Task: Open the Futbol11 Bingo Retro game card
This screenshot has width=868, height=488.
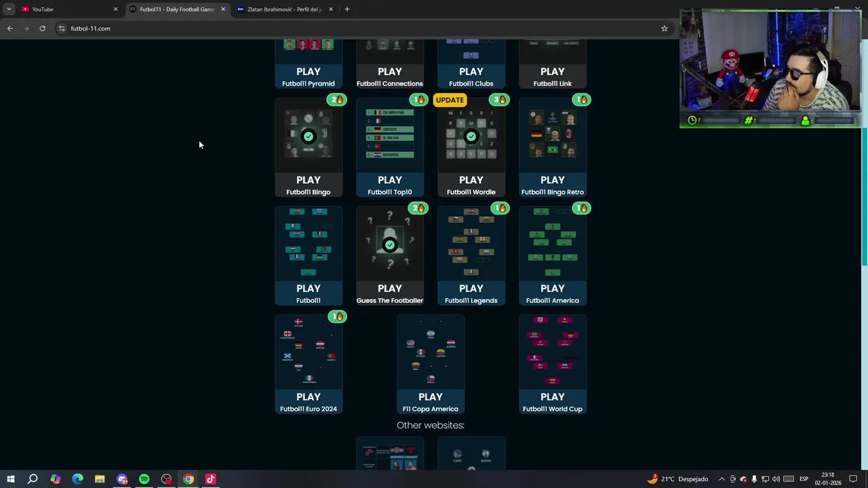Action: point(553,148)
